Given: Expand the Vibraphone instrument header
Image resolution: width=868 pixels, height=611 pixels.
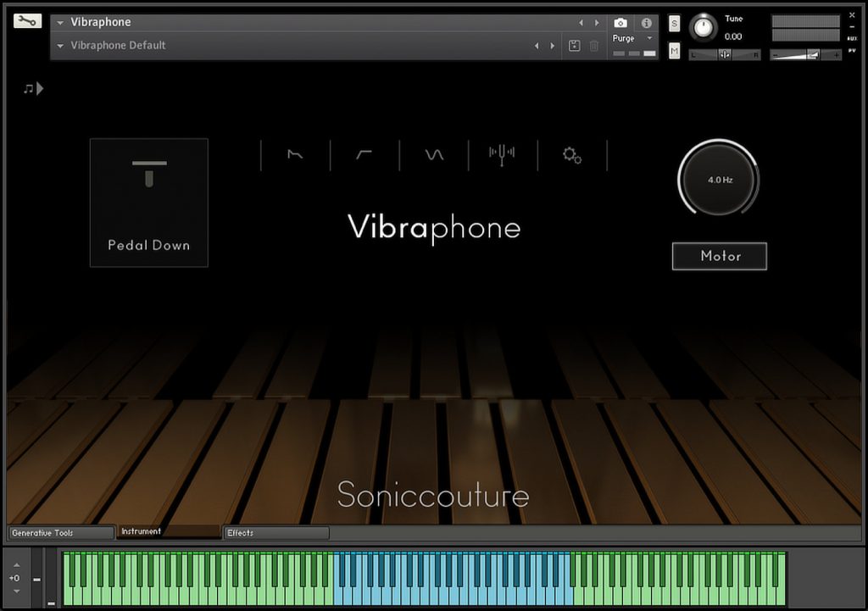Looking at the screenshot, I should (x=58, y=22).
